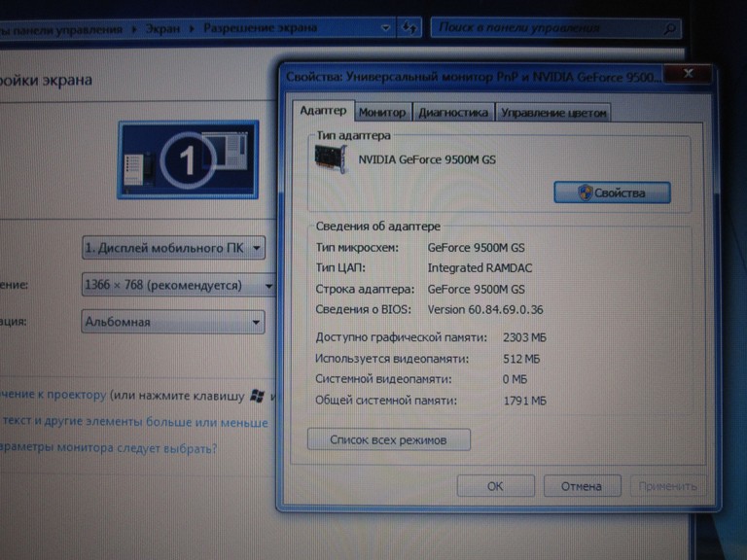The image size is (747, 560).
Task: Close the adapter properties dialog
Action: click(688, 74)
